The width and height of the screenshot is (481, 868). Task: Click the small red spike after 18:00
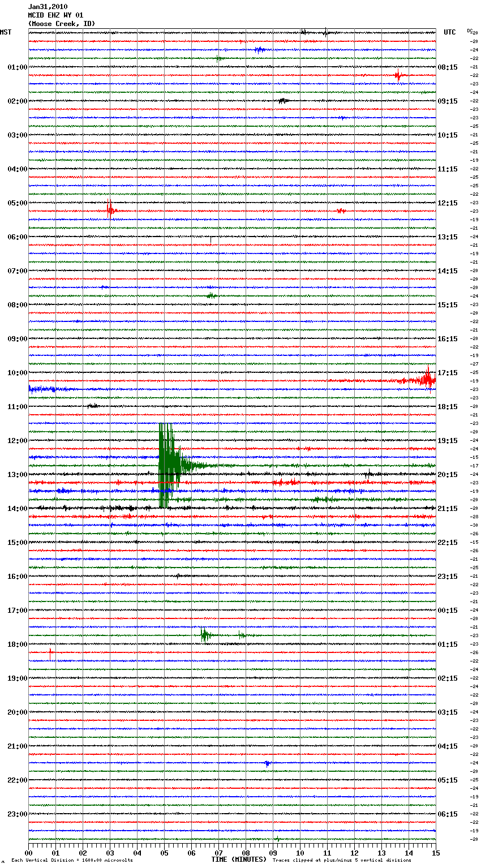(x=50, y=654)
